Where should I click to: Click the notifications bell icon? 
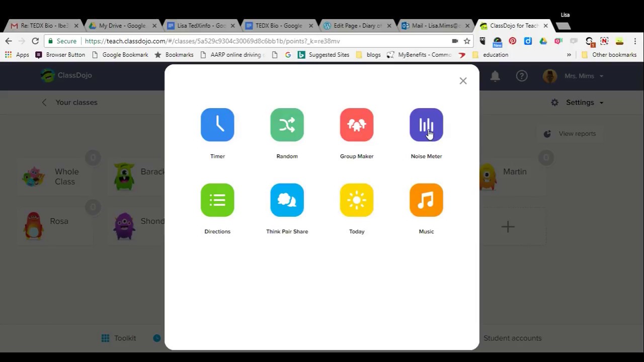pos(495,76)
